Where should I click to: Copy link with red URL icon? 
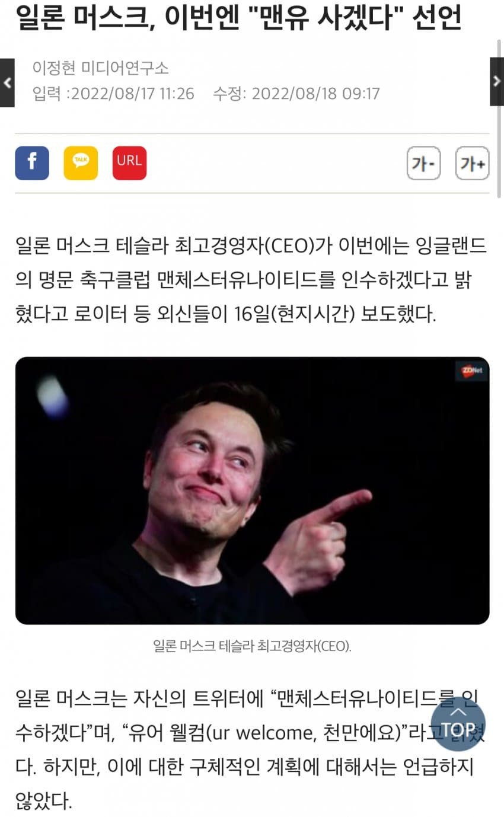pyautogui.click(x=129, y=163)
